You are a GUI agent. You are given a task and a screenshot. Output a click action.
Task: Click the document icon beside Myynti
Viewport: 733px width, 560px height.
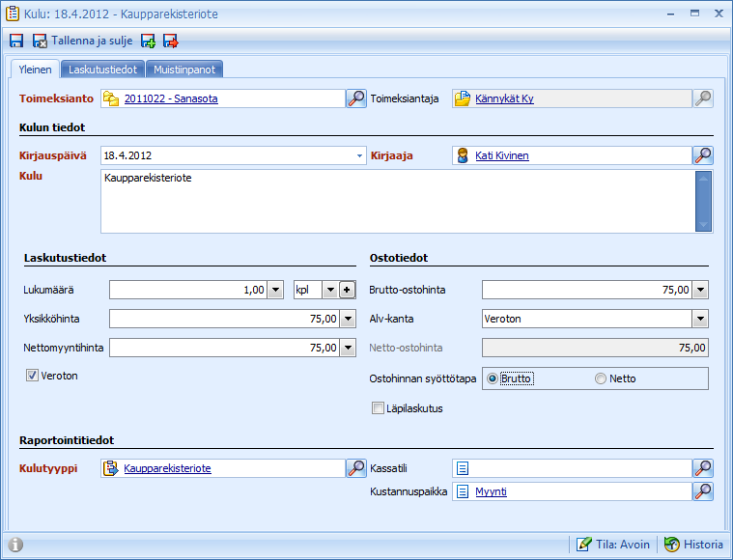(x=463, y=491)
